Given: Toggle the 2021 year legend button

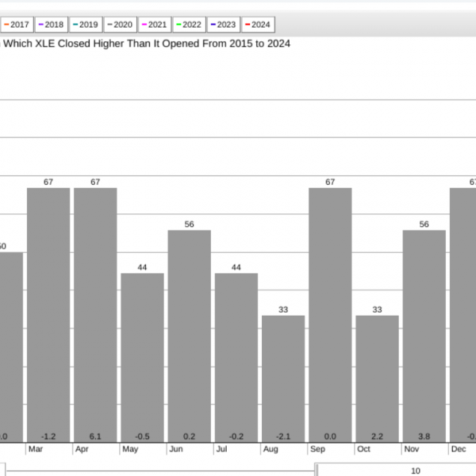Looking at the screenshot, I should point(155,25).
